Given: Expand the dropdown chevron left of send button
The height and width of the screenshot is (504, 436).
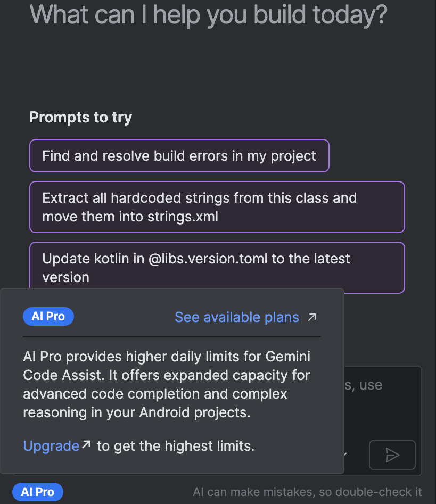Looking at the screenshot, I should [x=346, y=455].
